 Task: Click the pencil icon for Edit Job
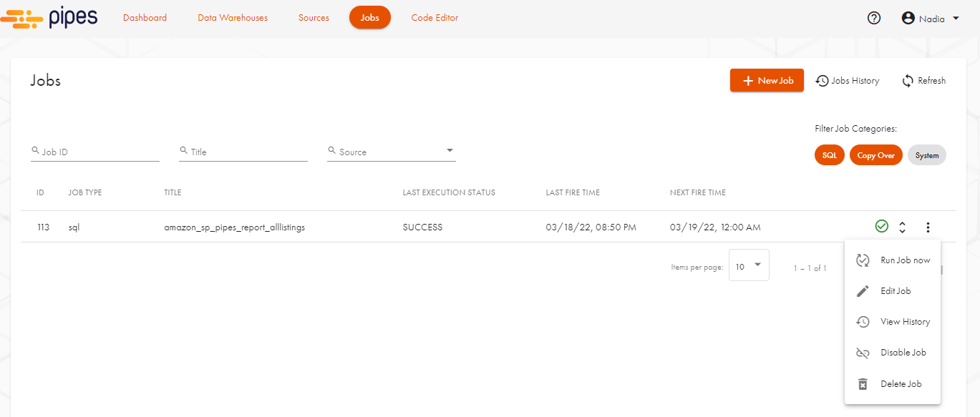tap(863, 291)
